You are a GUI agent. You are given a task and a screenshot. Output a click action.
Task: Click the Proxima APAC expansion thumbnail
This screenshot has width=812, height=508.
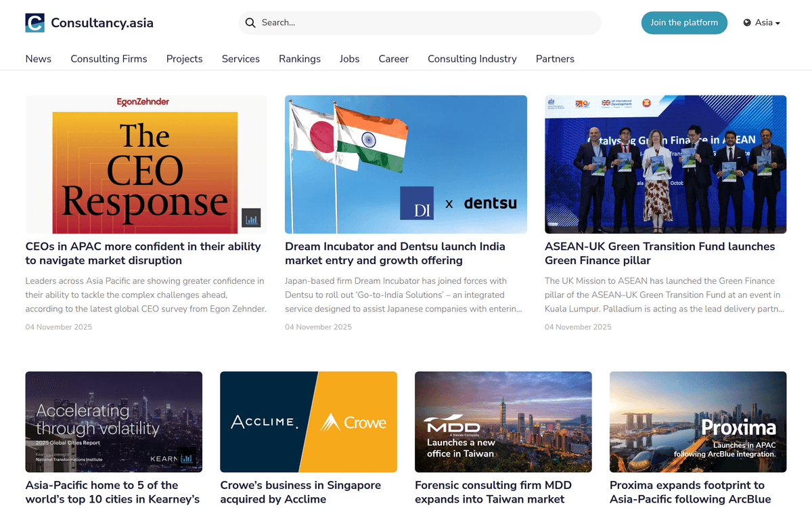[698, 421]
